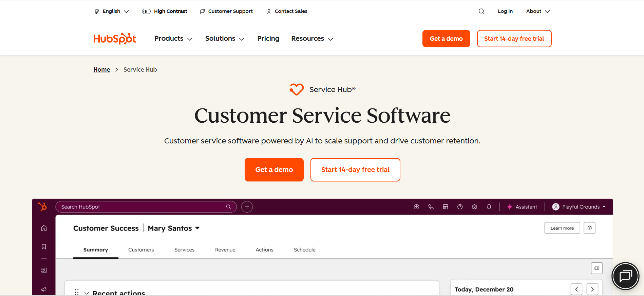The height and width of the screenshot is (296, 644).
Task: Toggle High Contrast mode
Action: [x=165, y=11]
